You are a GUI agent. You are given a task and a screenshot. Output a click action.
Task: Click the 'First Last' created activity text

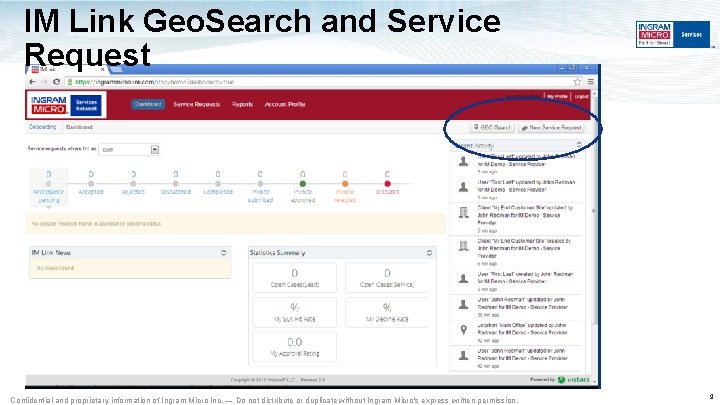(x=525, y=277)
